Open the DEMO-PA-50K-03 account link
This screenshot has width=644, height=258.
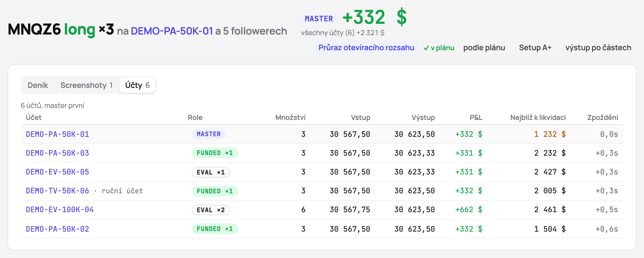point(58,153)
